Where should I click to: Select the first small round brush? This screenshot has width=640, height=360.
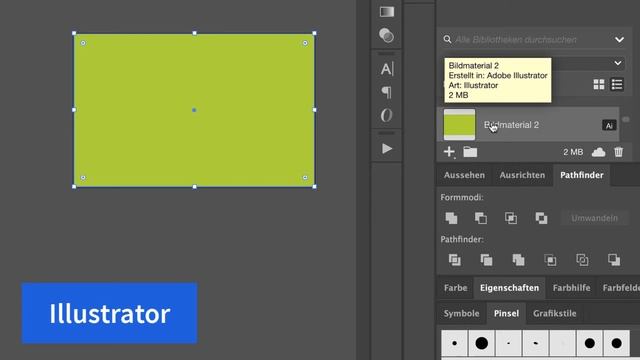(x=454, y=343)
